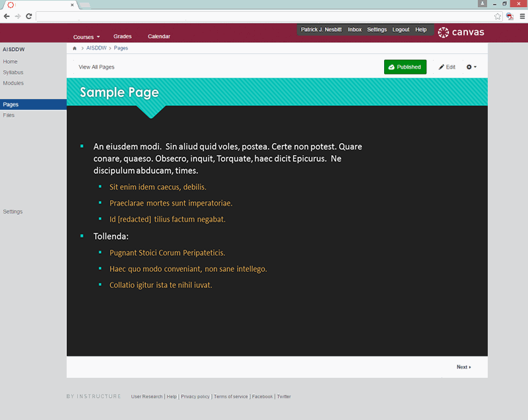Click the View All Pages link
Viewport: 528px width, 420px height.
pyautogui.click(x=96, y=67)
